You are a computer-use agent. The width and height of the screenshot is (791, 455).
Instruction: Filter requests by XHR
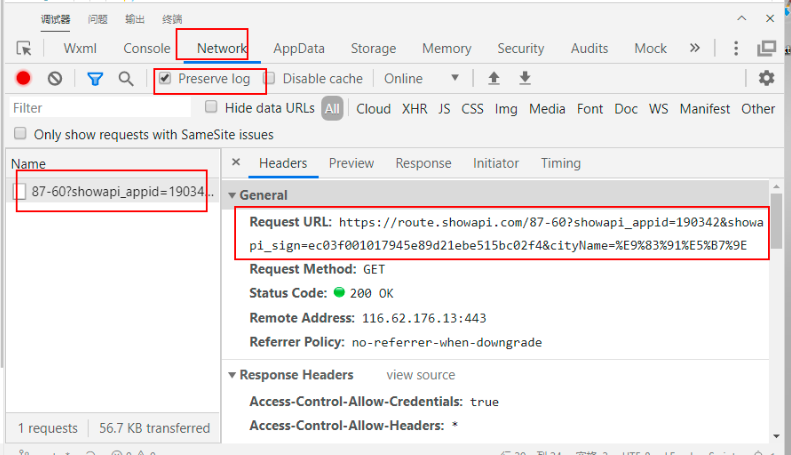point(414,109)
